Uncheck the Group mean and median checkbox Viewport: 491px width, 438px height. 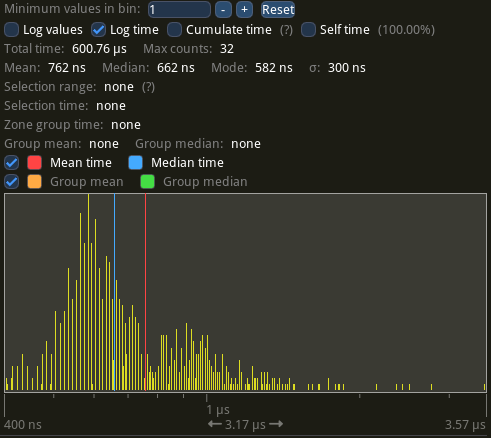pos(12,182)
